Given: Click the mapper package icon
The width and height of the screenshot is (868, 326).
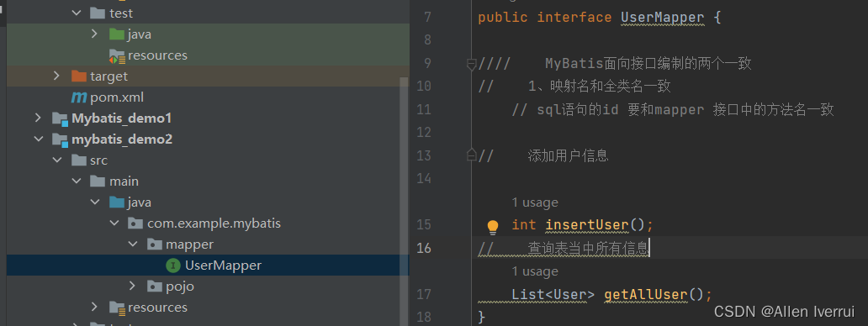Looking at the screenshot, I should click(x=155, y=244).
